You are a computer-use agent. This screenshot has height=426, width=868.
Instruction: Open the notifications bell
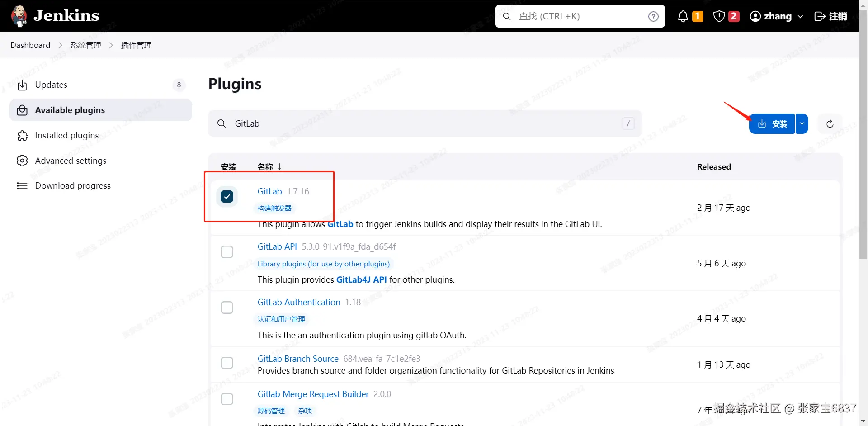[x=683, y=17]
